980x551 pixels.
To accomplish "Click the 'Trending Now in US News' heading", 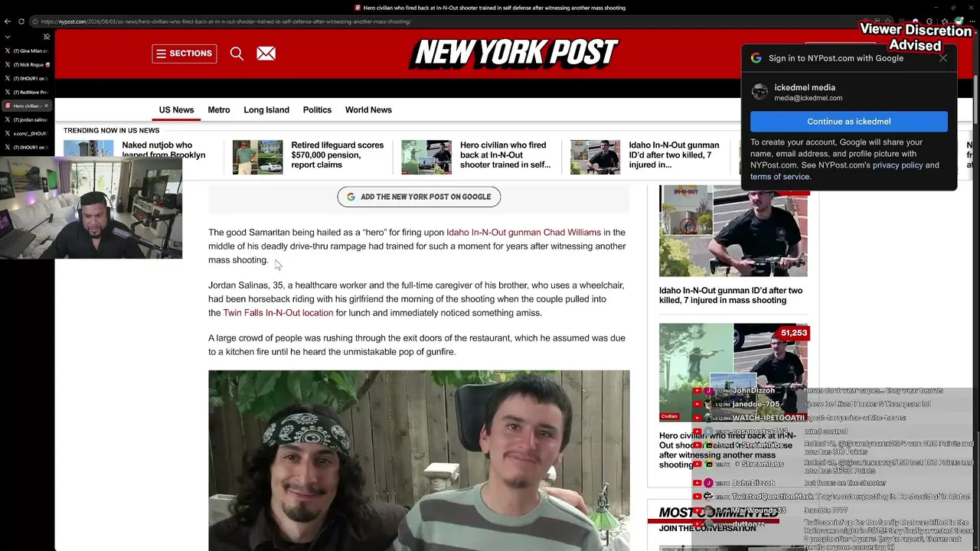I will click(x=112, y=131).
